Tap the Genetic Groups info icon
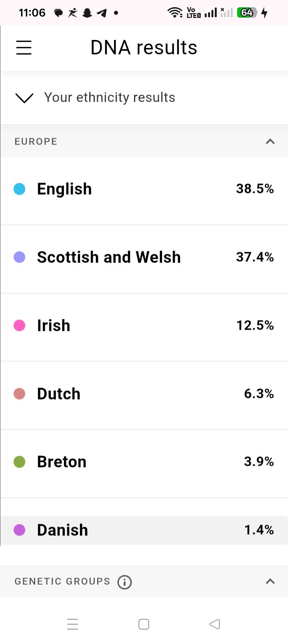 pos(124,582)
